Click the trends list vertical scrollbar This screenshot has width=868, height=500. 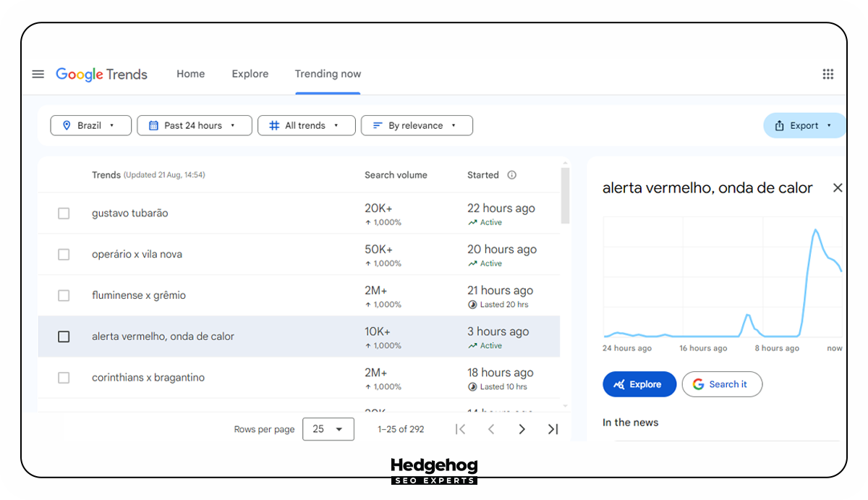click(x=566, y=195)
